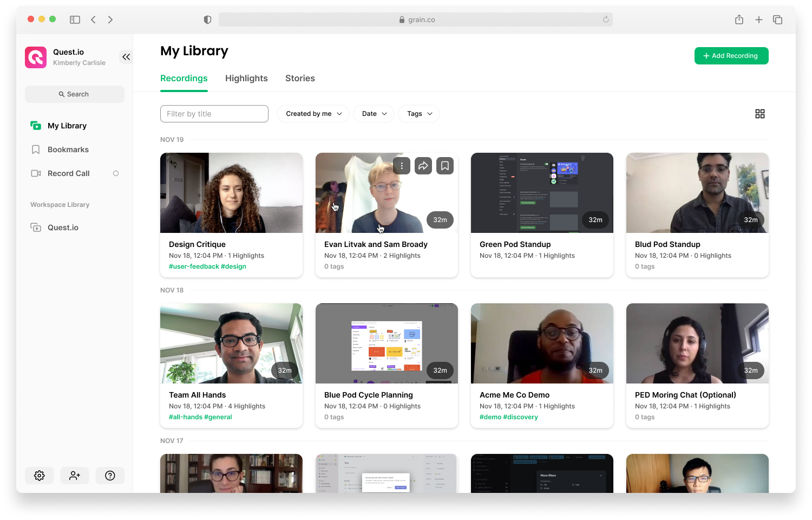Open the Team All Hands thumbnail
Screen dimensions: 812x520
pyautogui.click(x=231, y=343)
